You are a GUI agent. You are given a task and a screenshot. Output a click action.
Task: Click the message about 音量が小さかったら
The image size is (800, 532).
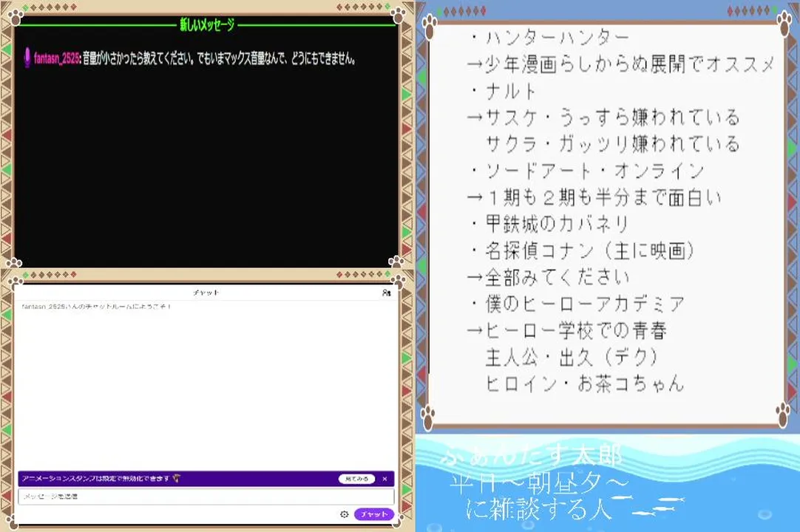tap(220, 58)
